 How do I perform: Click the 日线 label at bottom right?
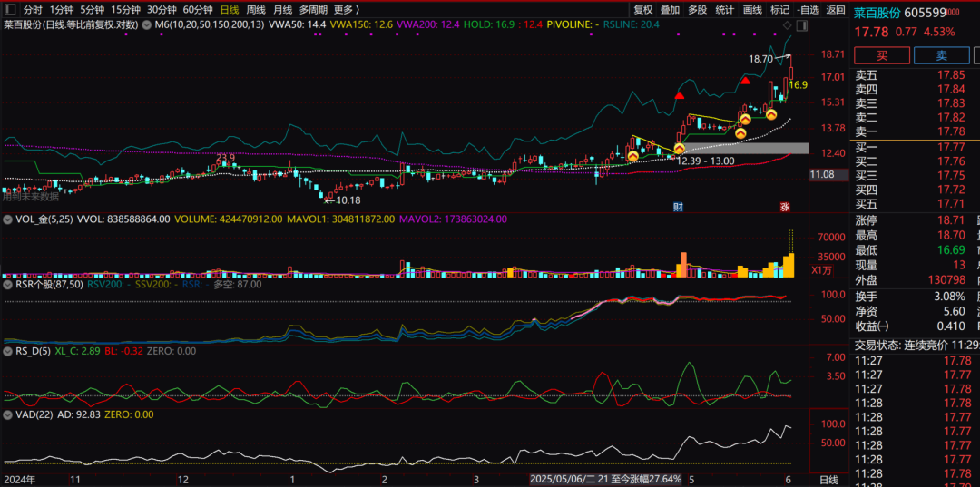coord(828,480)
